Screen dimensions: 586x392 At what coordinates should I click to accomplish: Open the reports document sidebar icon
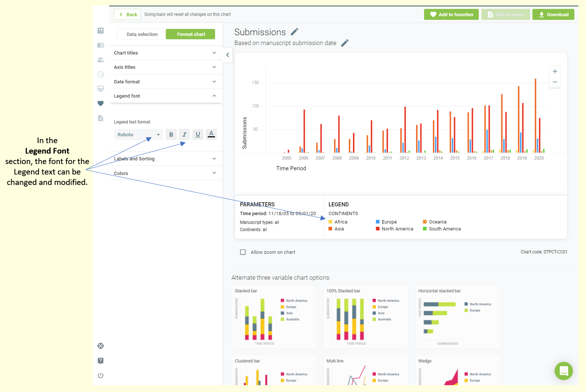coord(100,118)
